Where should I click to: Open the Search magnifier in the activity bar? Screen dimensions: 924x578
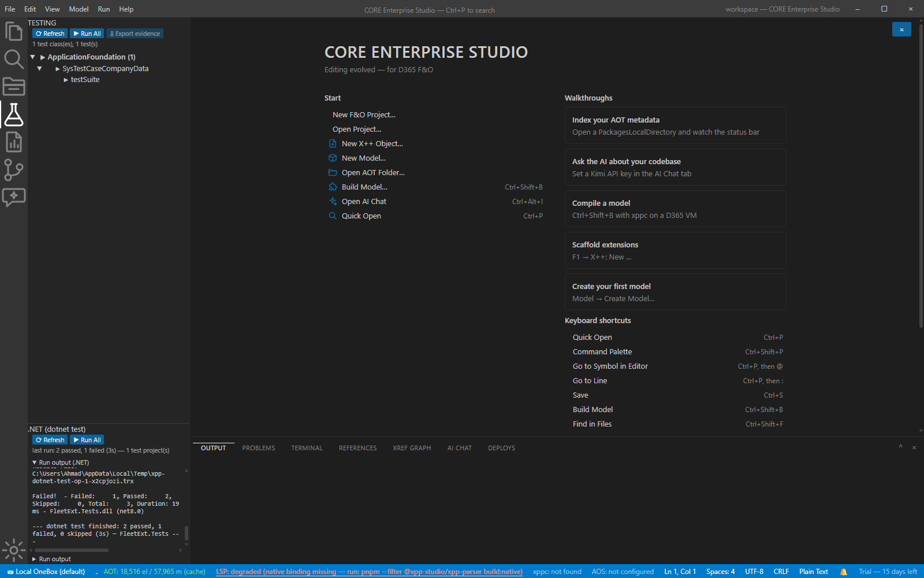(x=13, y=59)
